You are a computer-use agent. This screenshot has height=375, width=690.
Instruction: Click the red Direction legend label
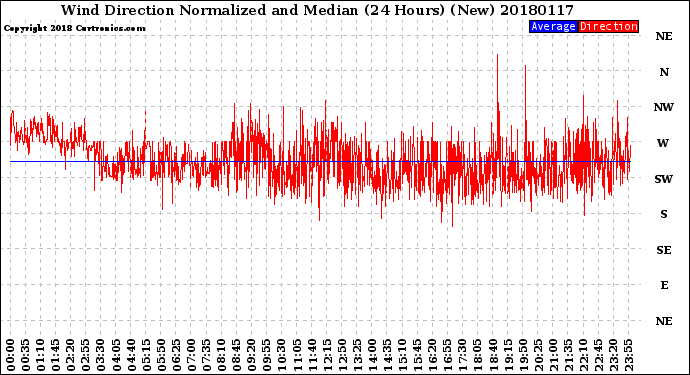[608, 26]
